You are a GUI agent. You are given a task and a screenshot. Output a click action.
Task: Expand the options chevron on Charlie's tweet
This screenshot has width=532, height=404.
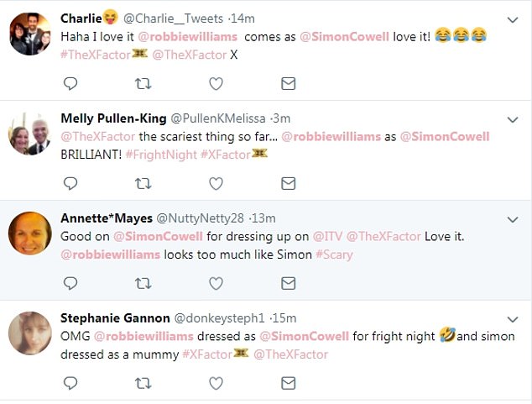tap(512, 18)
